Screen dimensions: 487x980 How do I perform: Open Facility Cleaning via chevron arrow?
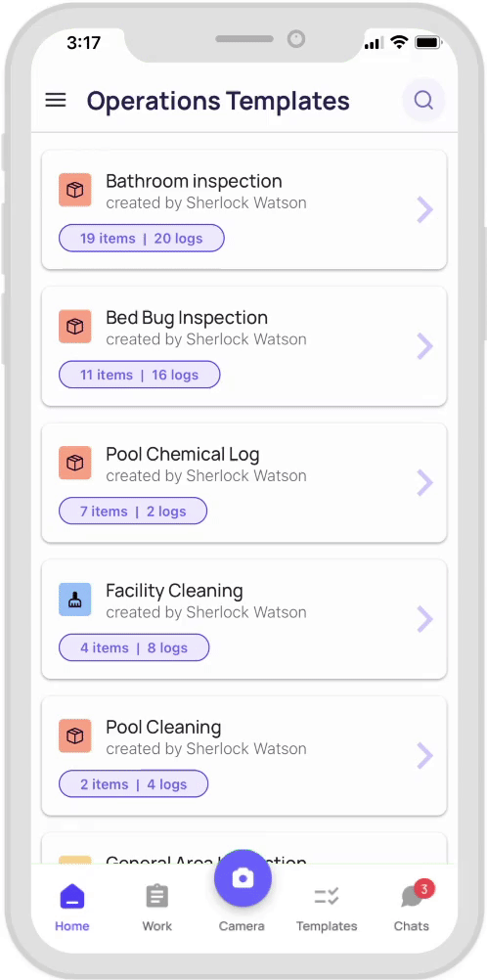425,619
